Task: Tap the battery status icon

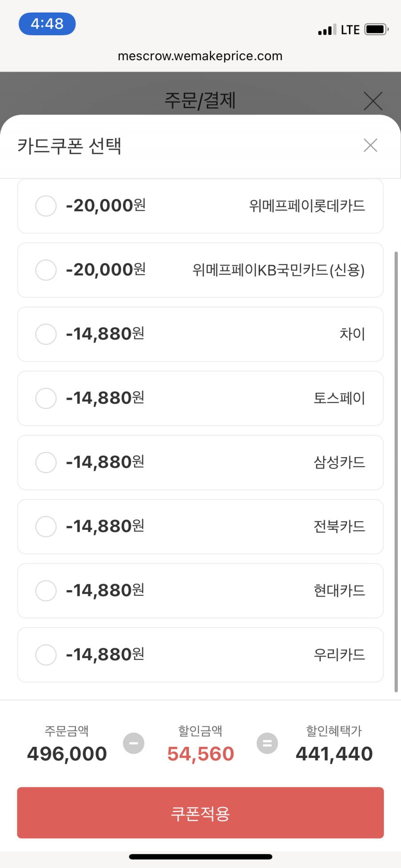Action: click(376, 29)
